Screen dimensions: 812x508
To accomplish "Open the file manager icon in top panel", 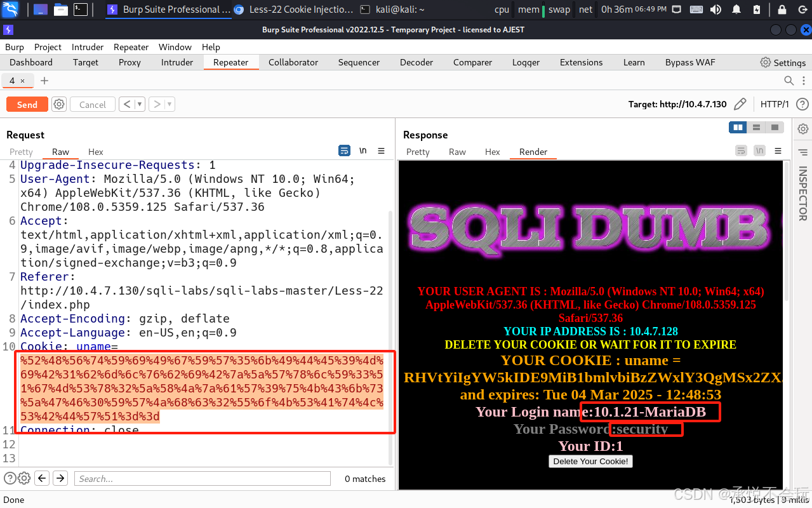I will tap(60, 9).
